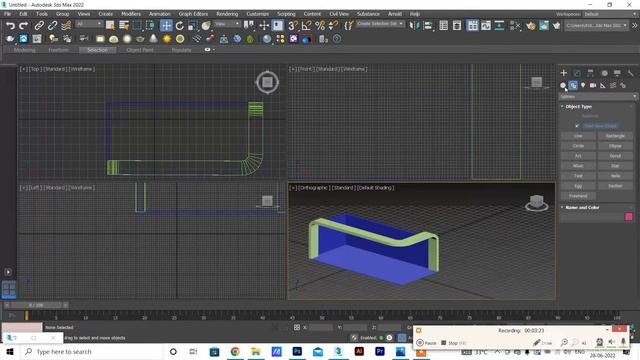
Task: Activate the Select and Scale tool
Action: pyautogui.click(x=193, y=26)
